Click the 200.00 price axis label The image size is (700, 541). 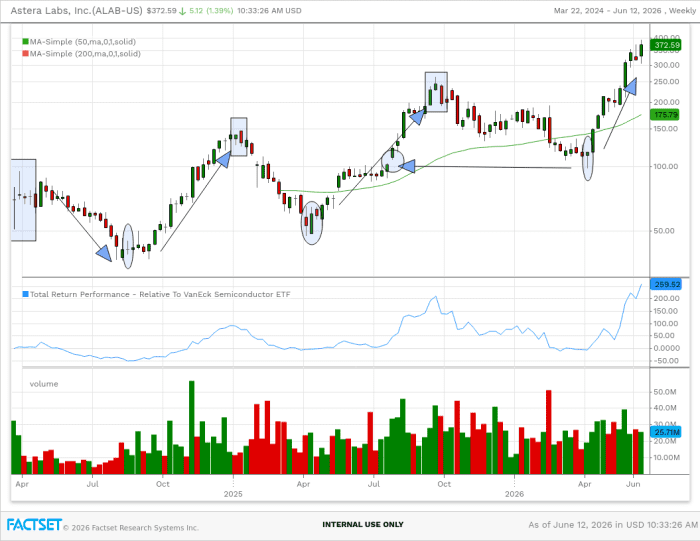click(x=667, y=102)
